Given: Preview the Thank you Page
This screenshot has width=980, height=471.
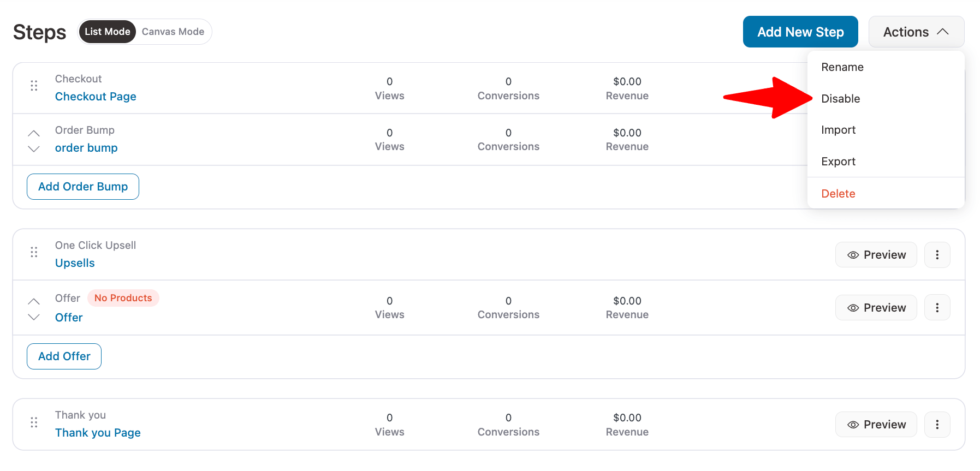Looking at the screenshot, I should point(876,425).
